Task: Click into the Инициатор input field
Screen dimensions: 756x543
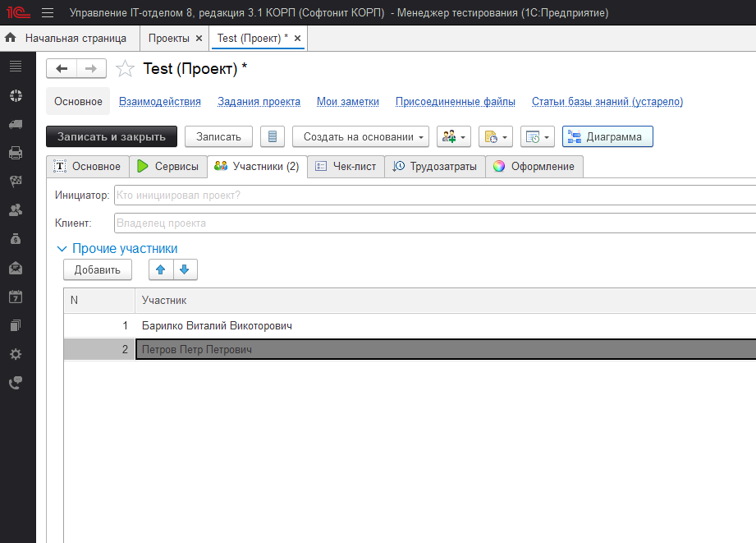Action: click(433, 196)
